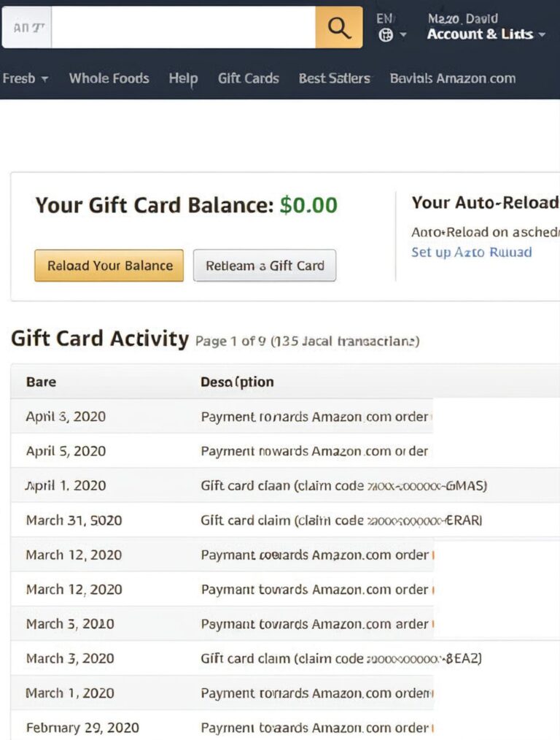
Task: Open the search category dropdown
Action: point(27,28)
